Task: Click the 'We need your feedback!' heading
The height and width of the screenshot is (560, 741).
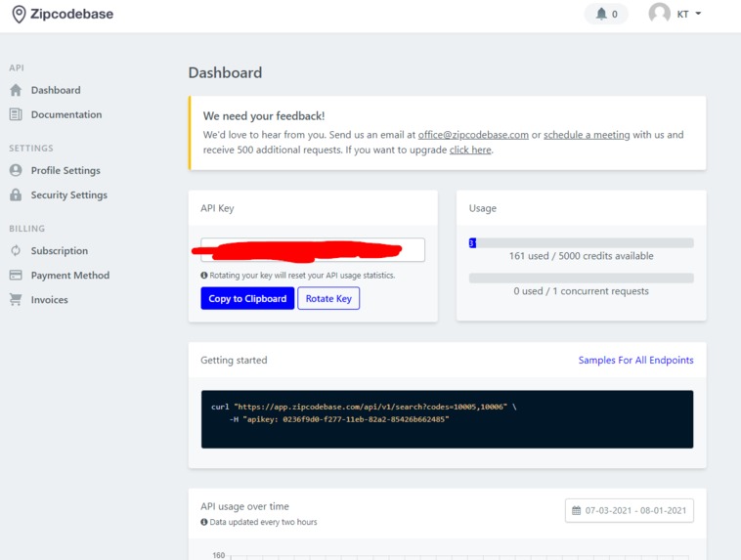Action: tap(264, 115)
